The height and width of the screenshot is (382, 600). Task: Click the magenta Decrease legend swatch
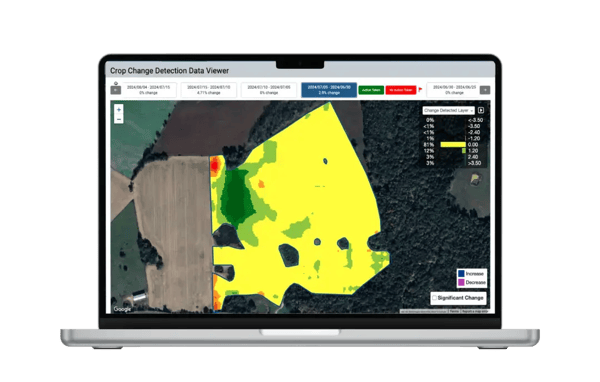461,282
